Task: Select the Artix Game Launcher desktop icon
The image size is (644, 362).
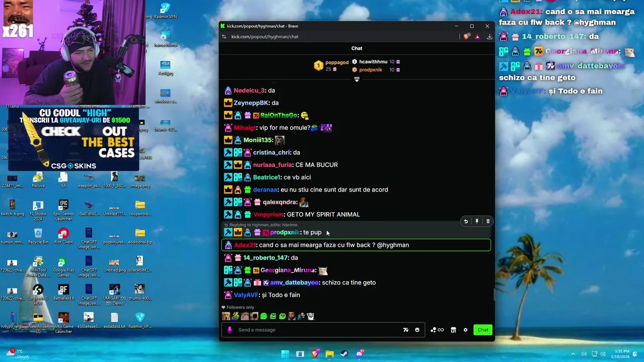Action: tap(63, 323)
